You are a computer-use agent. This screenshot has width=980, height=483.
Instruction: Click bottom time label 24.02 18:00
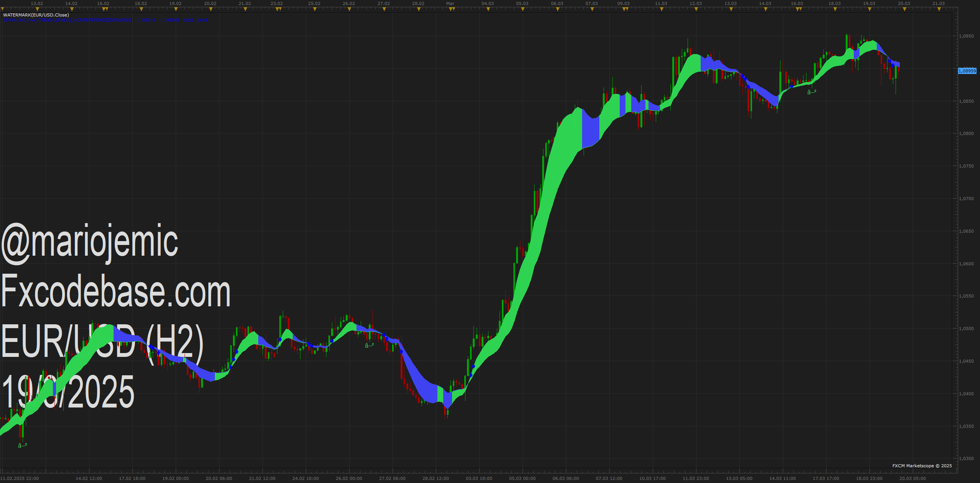pyautogui.click(x=305, y=478)
